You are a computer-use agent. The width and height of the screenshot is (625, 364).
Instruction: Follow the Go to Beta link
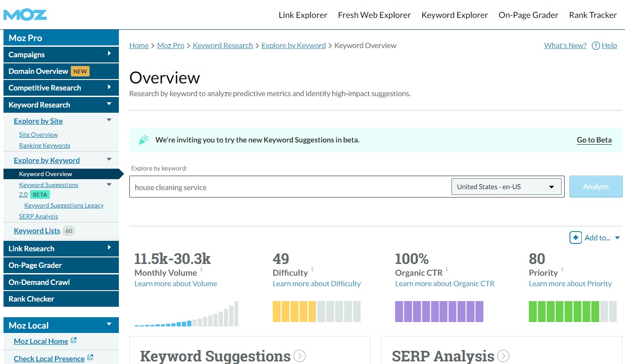594,140
